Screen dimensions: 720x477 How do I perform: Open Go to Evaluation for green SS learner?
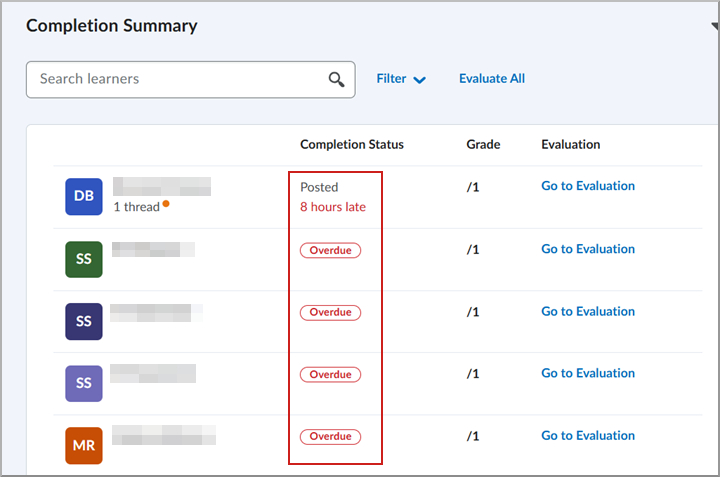pos(588,249)
